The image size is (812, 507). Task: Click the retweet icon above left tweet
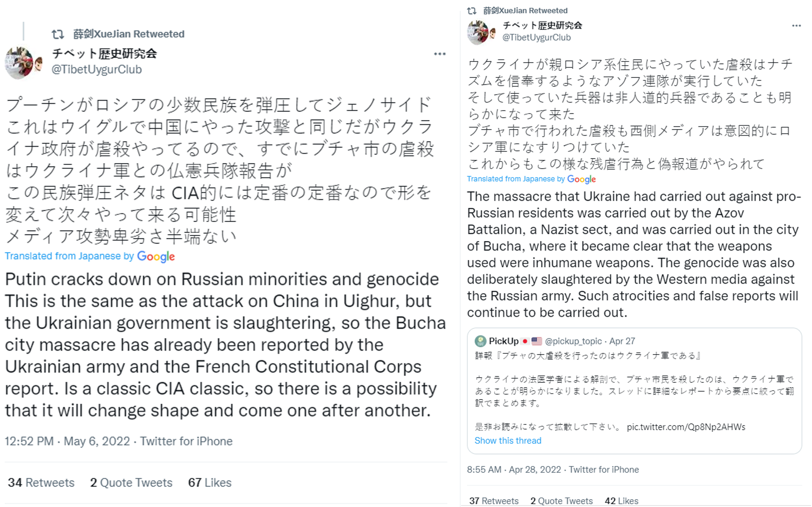[58, 34]
